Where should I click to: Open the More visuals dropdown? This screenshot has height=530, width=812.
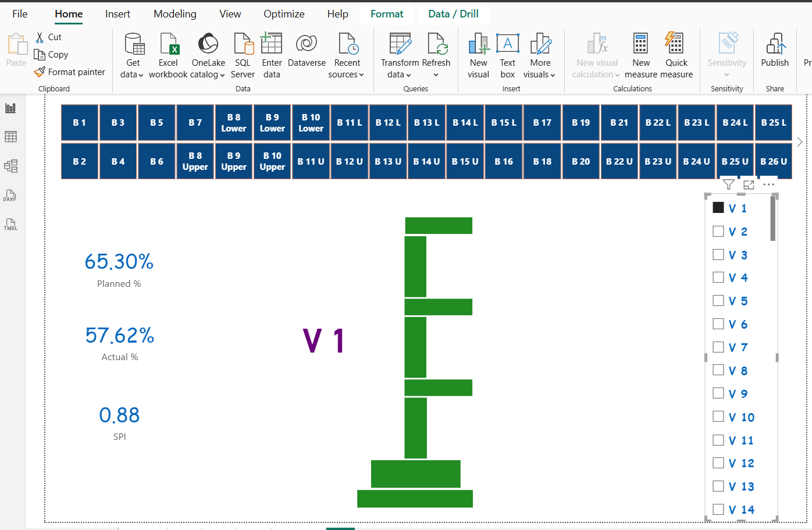click(x=540, y=74)
